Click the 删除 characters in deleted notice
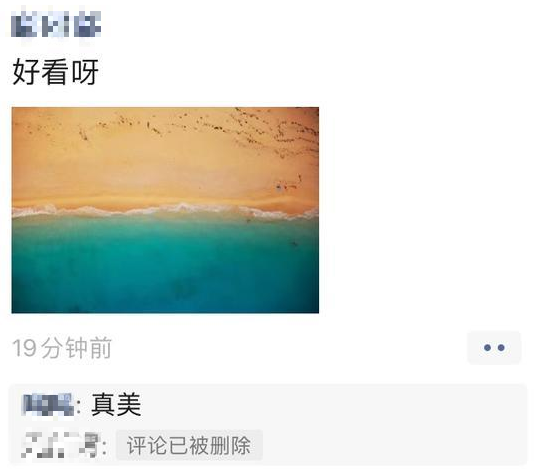 tap(230, 445)
